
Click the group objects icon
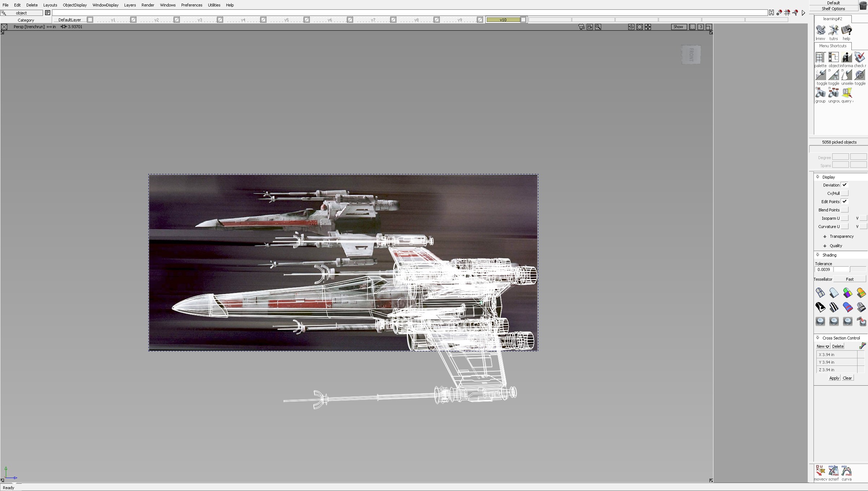820,93
